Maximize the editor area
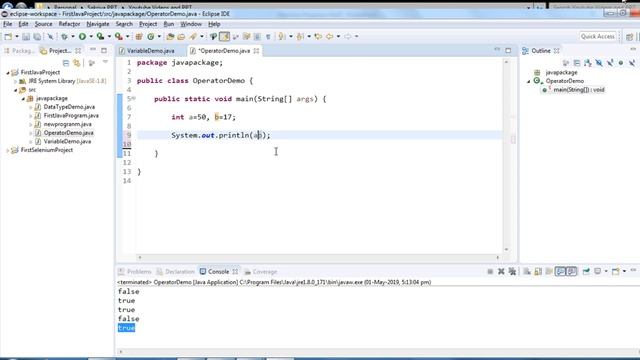The width and height of the screenshot is (640, 360). 508,51
